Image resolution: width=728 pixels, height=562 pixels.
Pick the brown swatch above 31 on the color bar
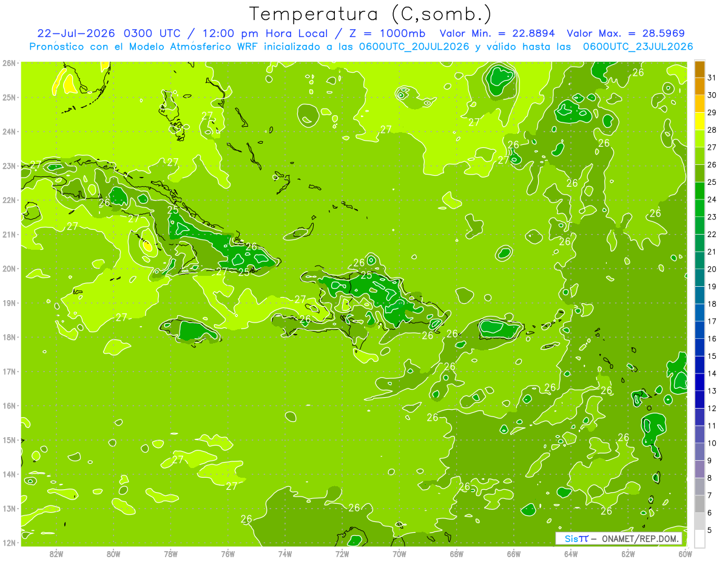tap(699, 69)
